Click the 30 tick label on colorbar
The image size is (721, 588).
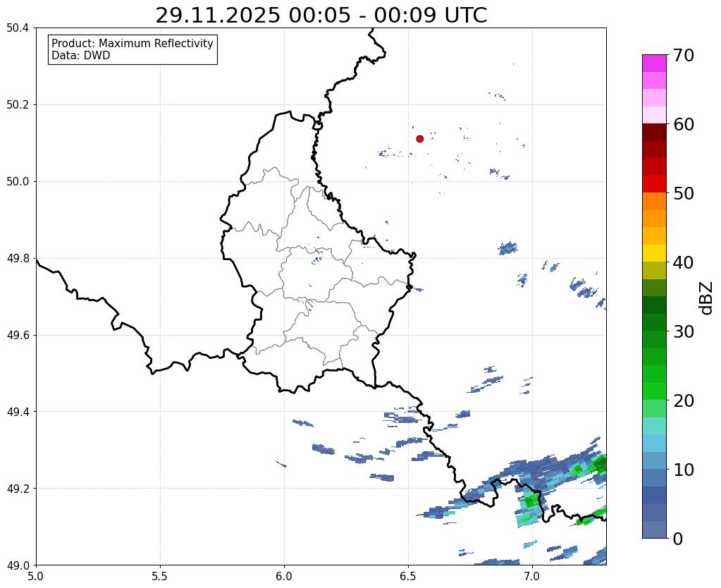click(x=684, y=331)
